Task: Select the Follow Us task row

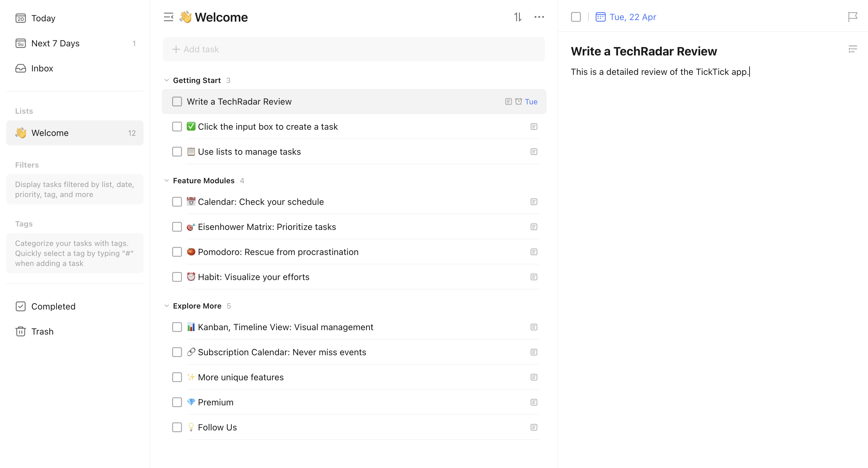Action: pyautogui.click(x=354, y=427)
